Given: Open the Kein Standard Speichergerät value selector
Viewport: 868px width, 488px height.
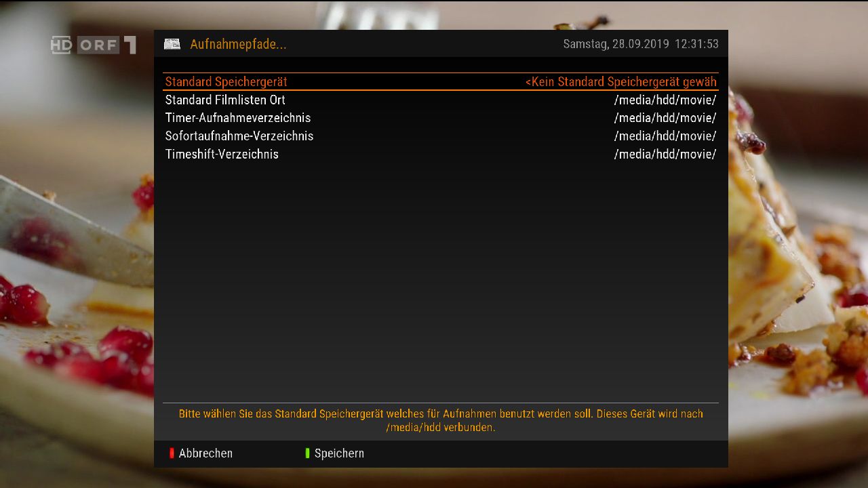Looking at the screenshot, I should (620, 81).
